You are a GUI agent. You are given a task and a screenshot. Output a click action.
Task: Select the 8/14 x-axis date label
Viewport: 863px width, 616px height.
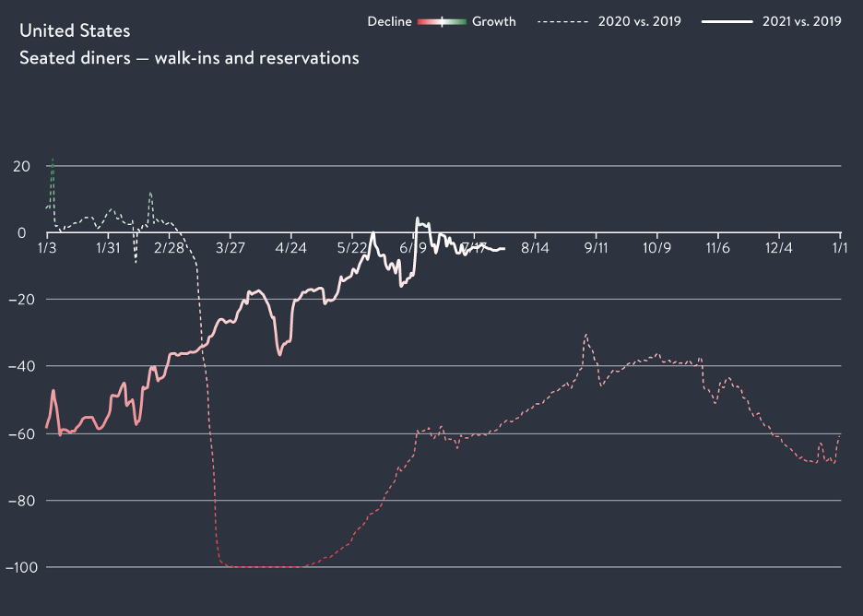pos(535,248)
